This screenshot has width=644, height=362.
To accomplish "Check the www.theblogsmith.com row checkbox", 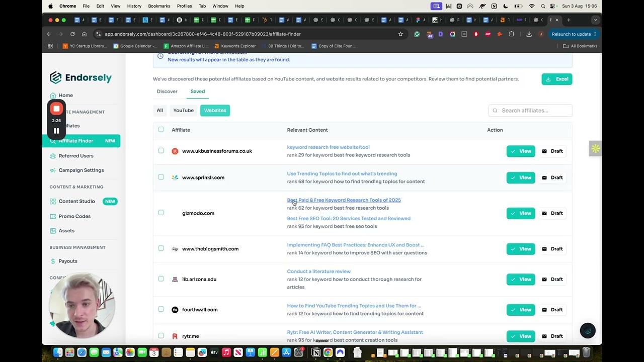I will click(x=161, y=248).
